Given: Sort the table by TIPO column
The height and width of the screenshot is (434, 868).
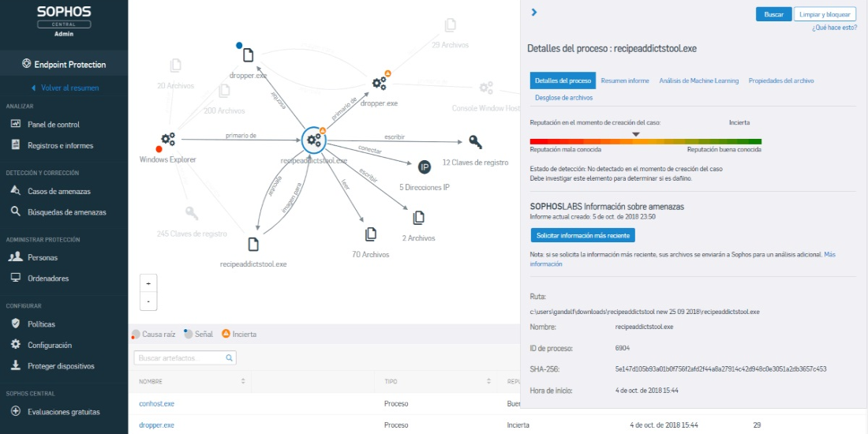Looking at the screenshot, I should 488,381.
